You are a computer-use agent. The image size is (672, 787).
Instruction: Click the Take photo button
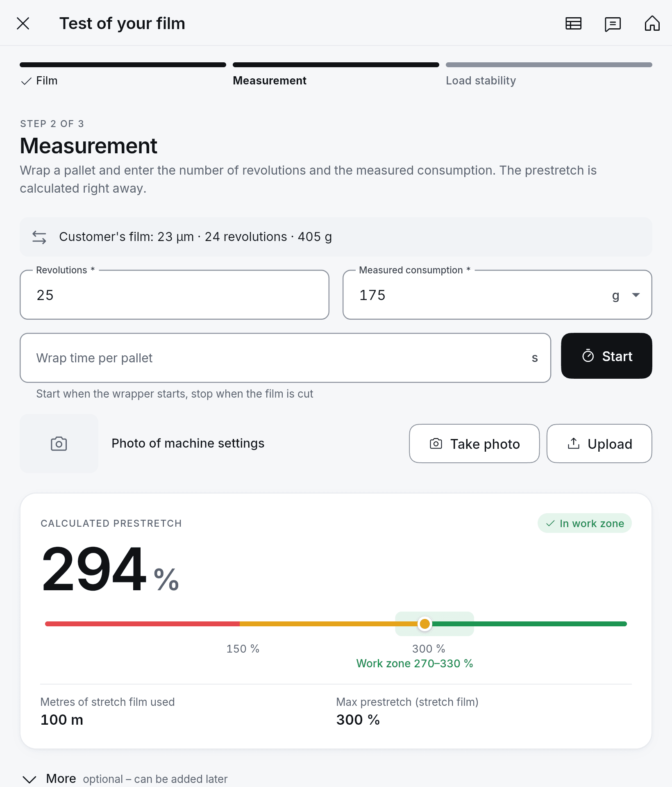474,444
